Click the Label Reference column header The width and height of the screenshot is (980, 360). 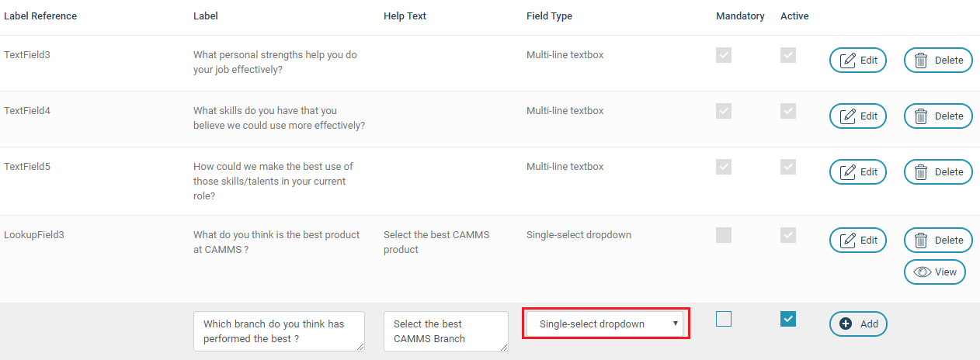[40, 16]
